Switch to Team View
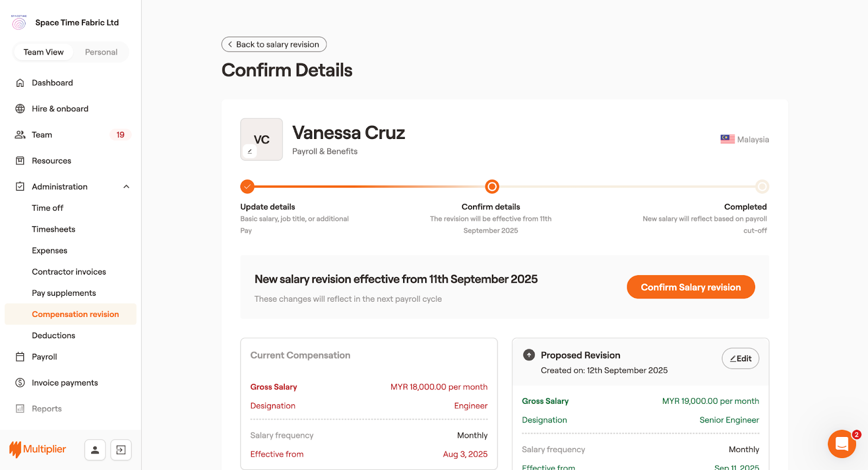This screenshot has height=470, width=868. point(43,52)
